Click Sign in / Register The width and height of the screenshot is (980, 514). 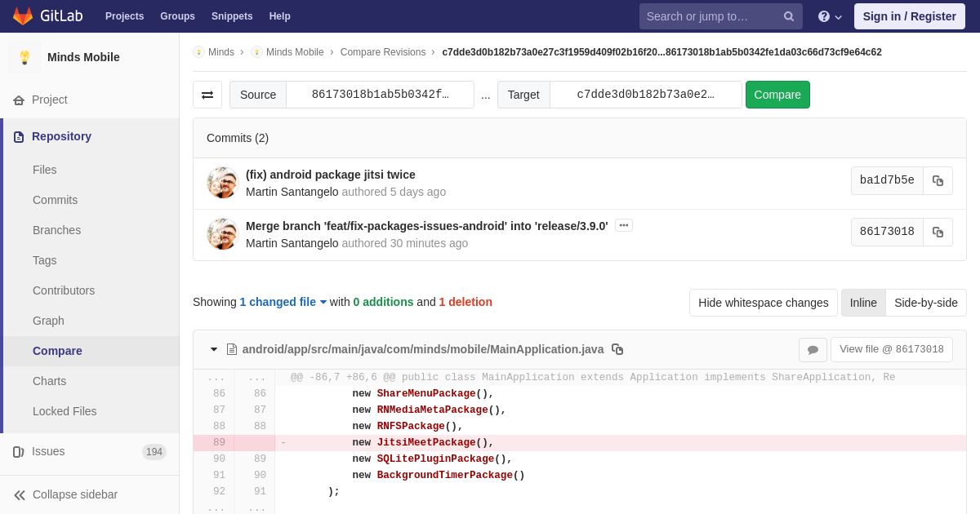pyautogui.click(x=909, y=16)
